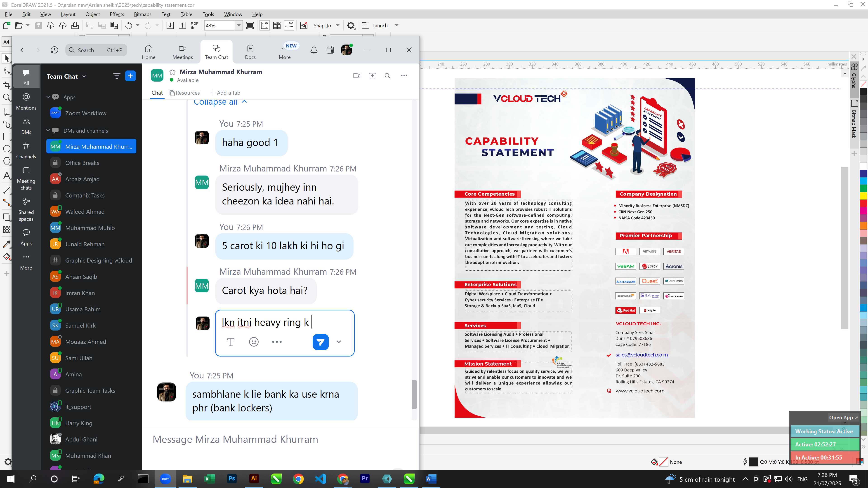Open Shared spaces in sidebar
This screenshot has height=488, width=868.
pos(26,209)
